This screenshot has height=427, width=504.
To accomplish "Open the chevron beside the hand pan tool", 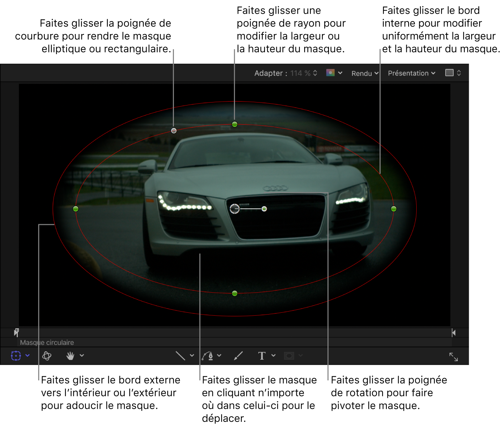I will (82, 356).
